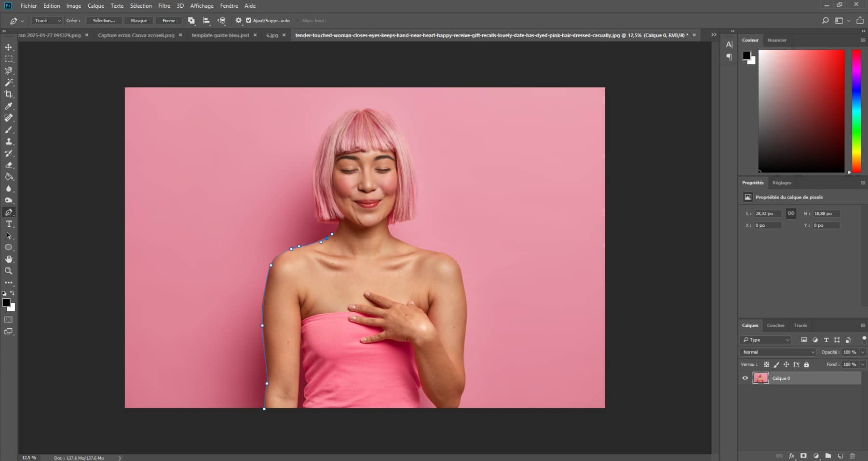868x461 pixels.
Task: Select the Rectangular Marquee tool
Action: (x=9, y=59)
